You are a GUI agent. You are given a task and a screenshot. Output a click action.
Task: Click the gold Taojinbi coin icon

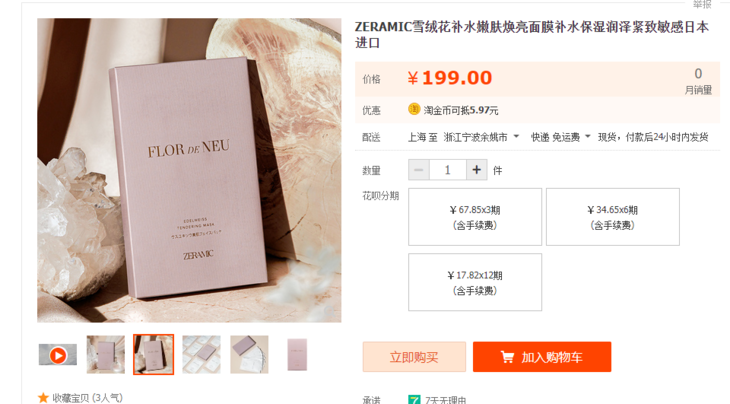pyautogui.click(x=414, y=109)
